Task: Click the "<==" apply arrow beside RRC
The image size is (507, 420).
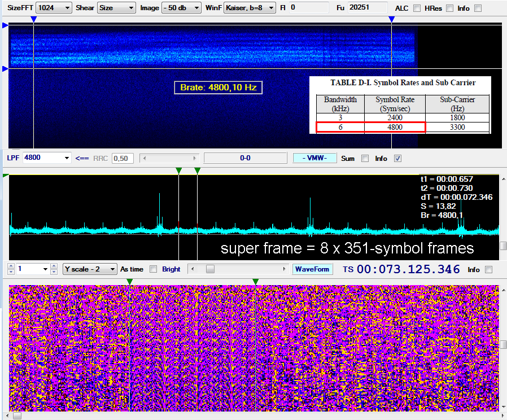Action: click(82, 158)
